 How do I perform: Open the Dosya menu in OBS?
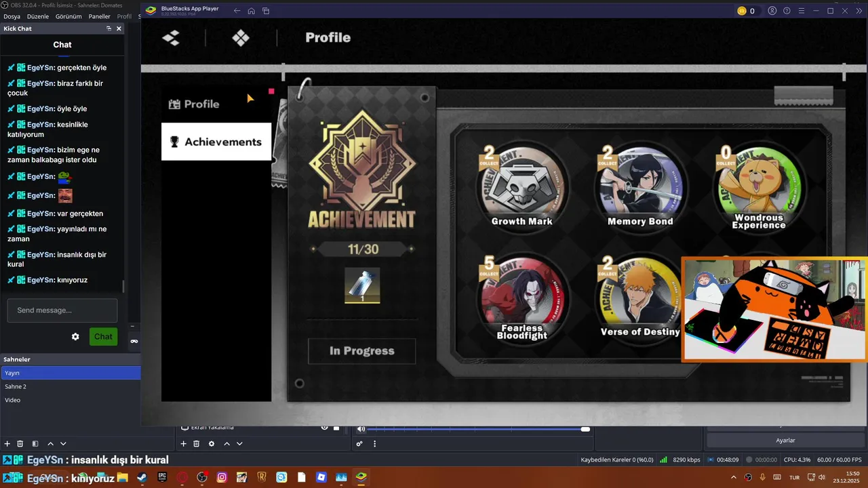[x=12, y=16]
